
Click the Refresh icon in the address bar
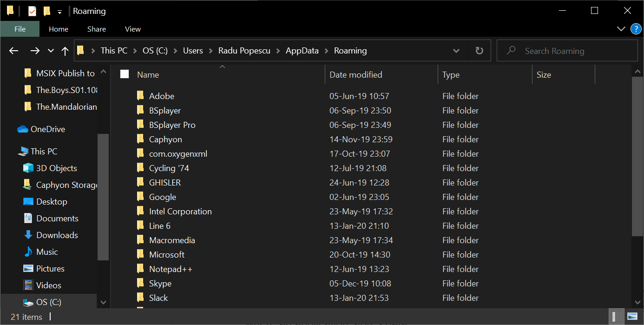479,50
